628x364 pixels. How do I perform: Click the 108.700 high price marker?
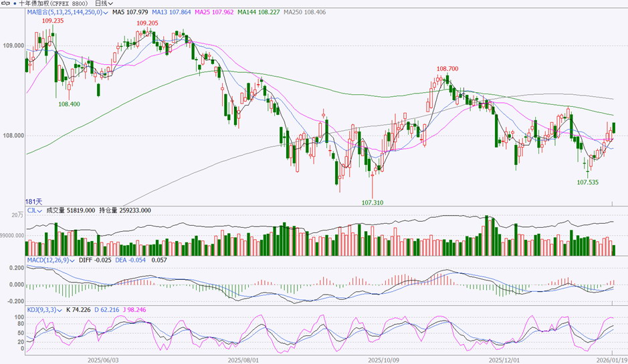pyautogui.click(x=447, y=69)
